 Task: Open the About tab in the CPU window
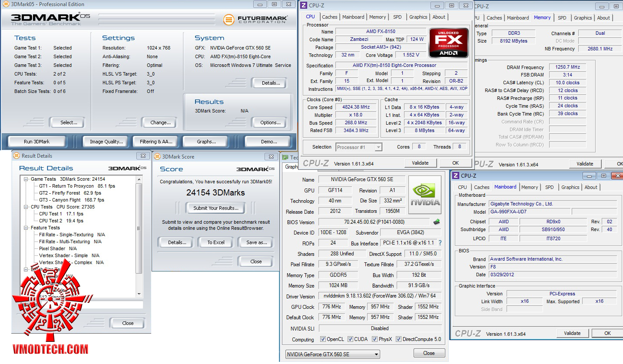tap(439, 17)
